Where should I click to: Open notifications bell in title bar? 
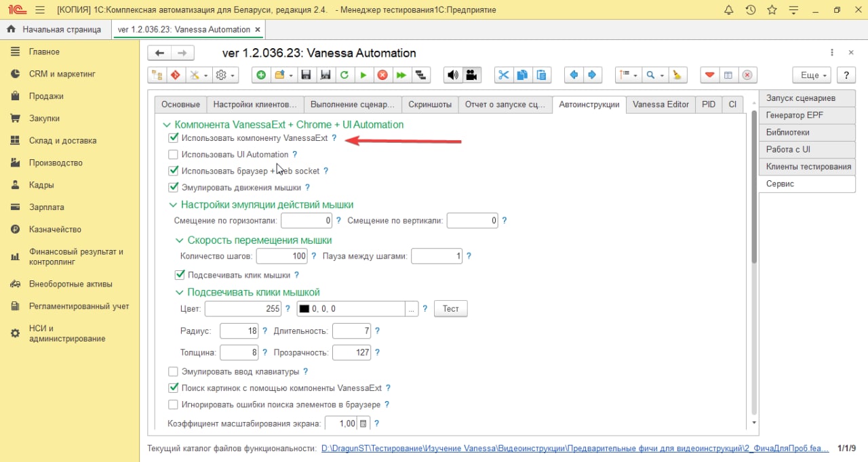click(x=729, y=10)
